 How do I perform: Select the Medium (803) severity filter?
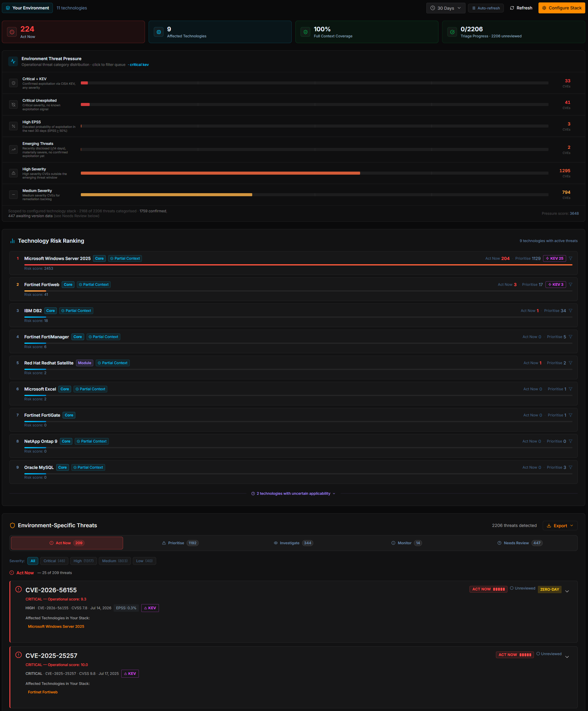tap(115, 561)
